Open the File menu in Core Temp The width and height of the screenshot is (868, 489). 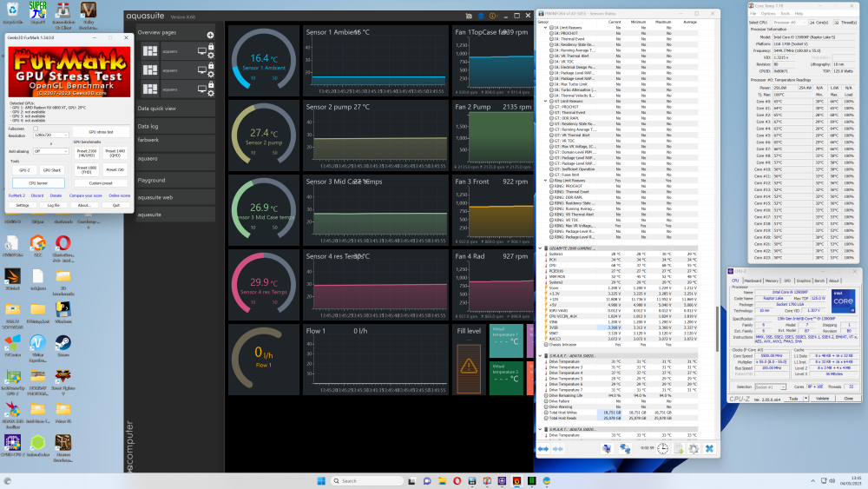point(753,14)
